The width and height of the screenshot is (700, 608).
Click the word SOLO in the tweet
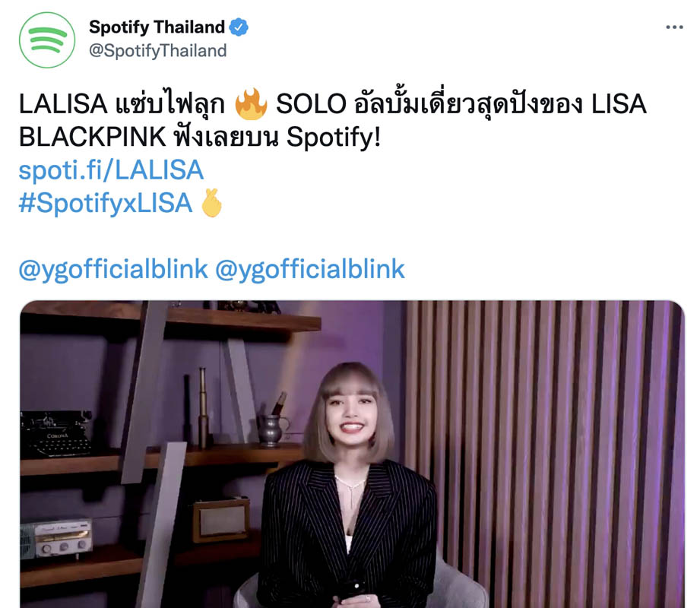pos(311,104)
